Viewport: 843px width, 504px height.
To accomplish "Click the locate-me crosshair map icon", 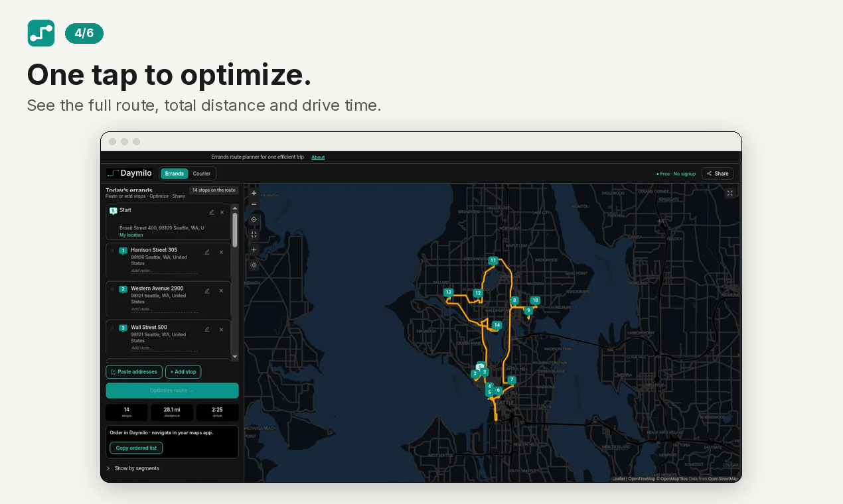I will click(x=254, y=220).
